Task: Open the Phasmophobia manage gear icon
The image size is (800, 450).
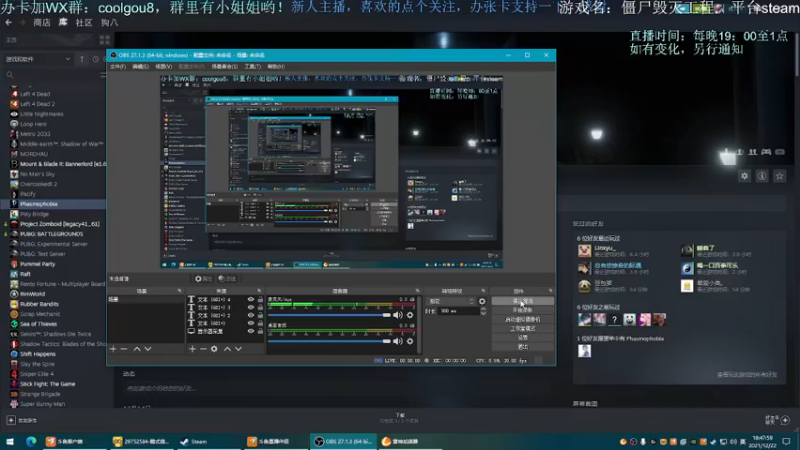Action: pos(744,176)
